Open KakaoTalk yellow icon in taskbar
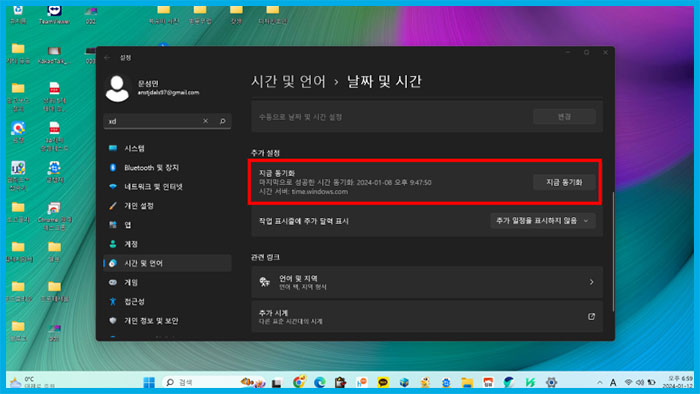Screen dimensions: 700x394 pyautogui.click(x=383, y=382)
